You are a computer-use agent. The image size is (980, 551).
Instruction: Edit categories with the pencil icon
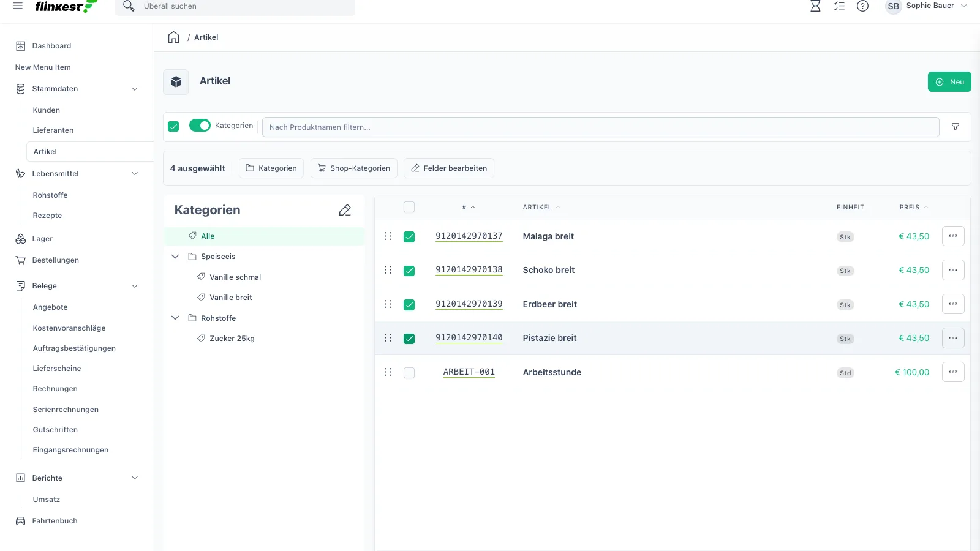click(x=345, y=210)
